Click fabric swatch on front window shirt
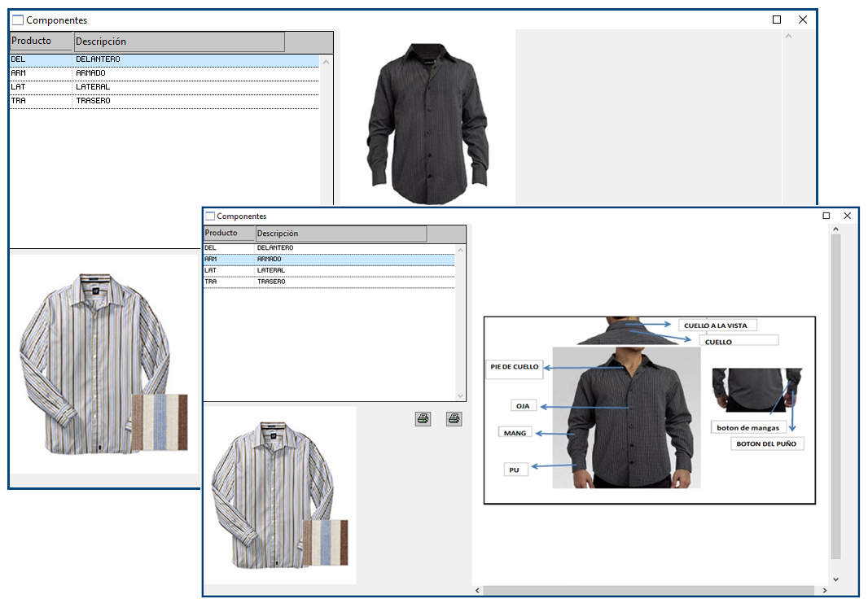The height and width of the screenshot is (603, 868). point(326,543)
